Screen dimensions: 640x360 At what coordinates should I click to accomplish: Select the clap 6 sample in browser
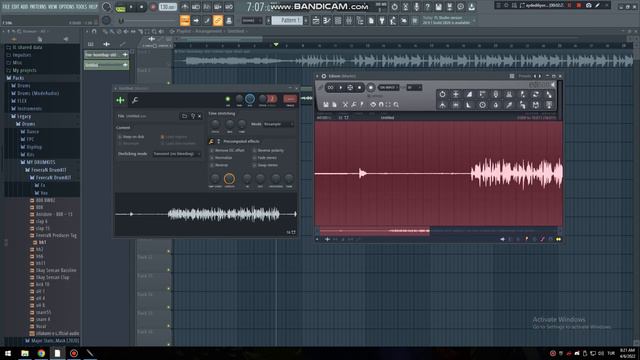[41, 221]
